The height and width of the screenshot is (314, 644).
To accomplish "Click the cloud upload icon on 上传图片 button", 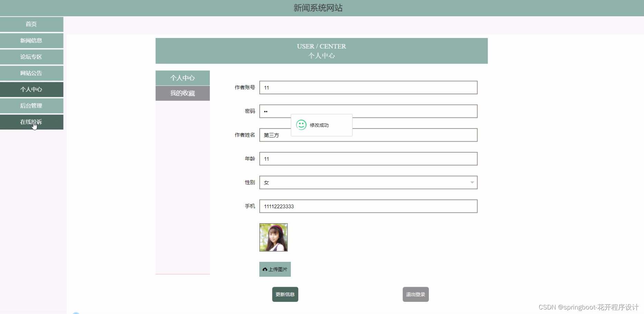I will [265, 269].
